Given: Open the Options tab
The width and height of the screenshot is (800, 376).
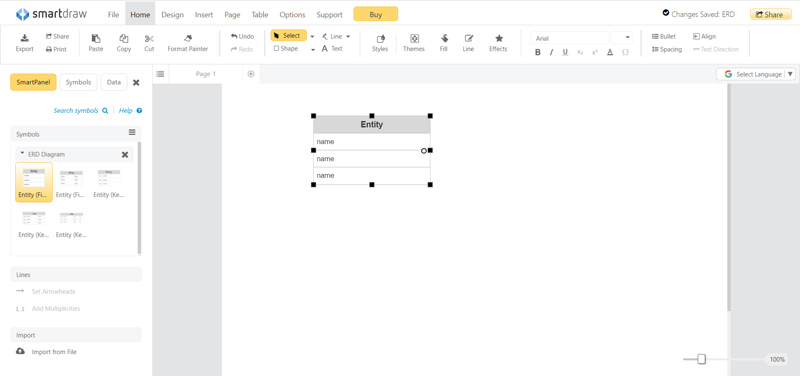Looking at the screenshot, I should pyautogui.click(x=292, y=15).
